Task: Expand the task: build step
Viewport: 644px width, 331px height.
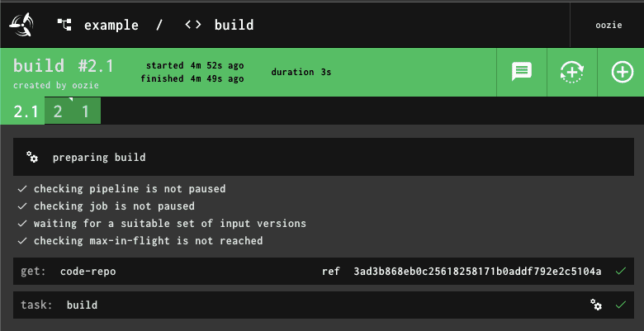Action: point(323,305)
